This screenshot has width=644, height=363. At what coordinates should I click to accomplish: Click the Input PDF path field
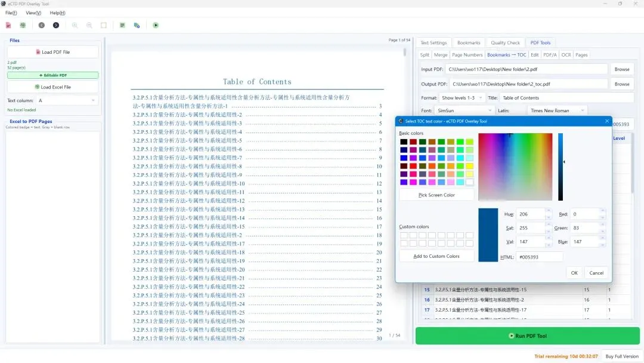(527, 69)
